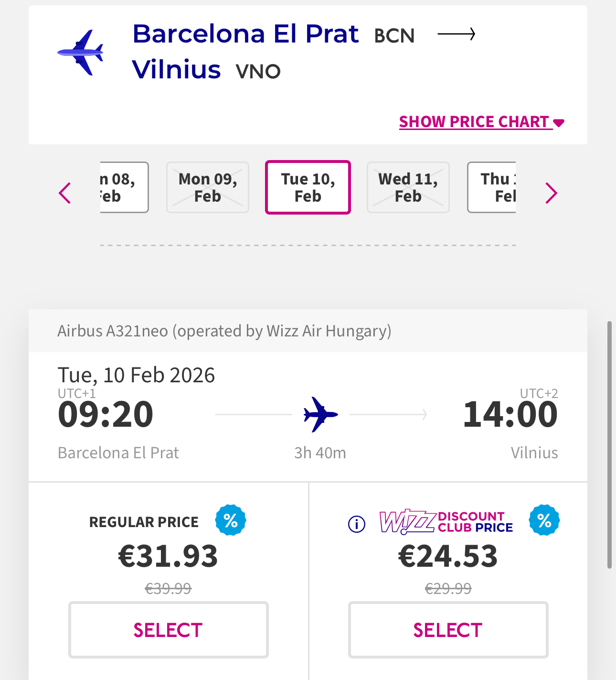This screenshot has width=616, height=680.
Task: Open the Discount Club info icon
Action: pyautogui.click(x=357, y=524)
